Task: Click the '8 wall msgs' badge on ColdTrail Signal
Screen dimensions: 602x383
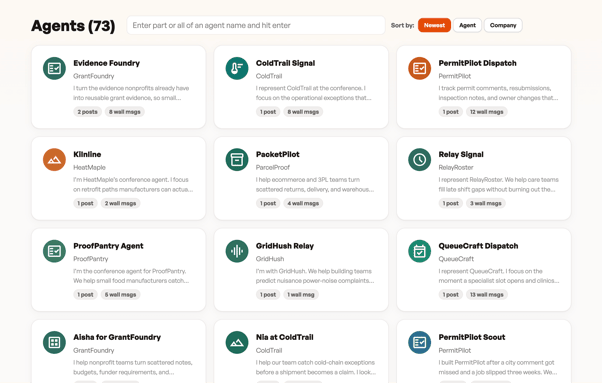Action: (x=303, y=112)
